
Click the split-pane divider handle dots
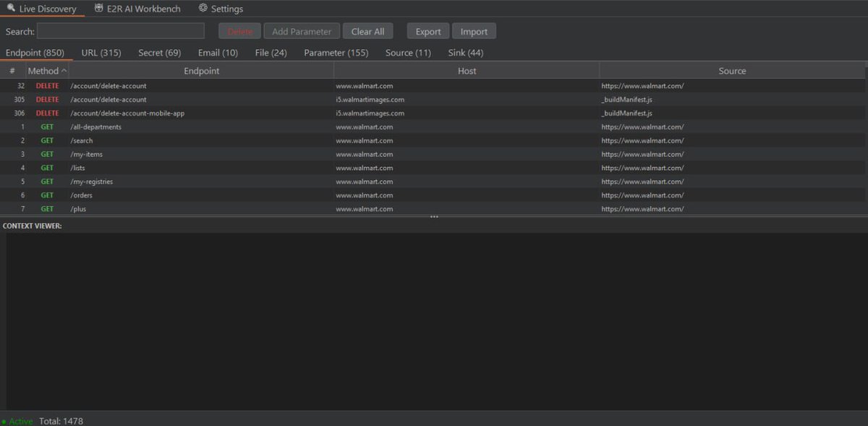point(434,217)
